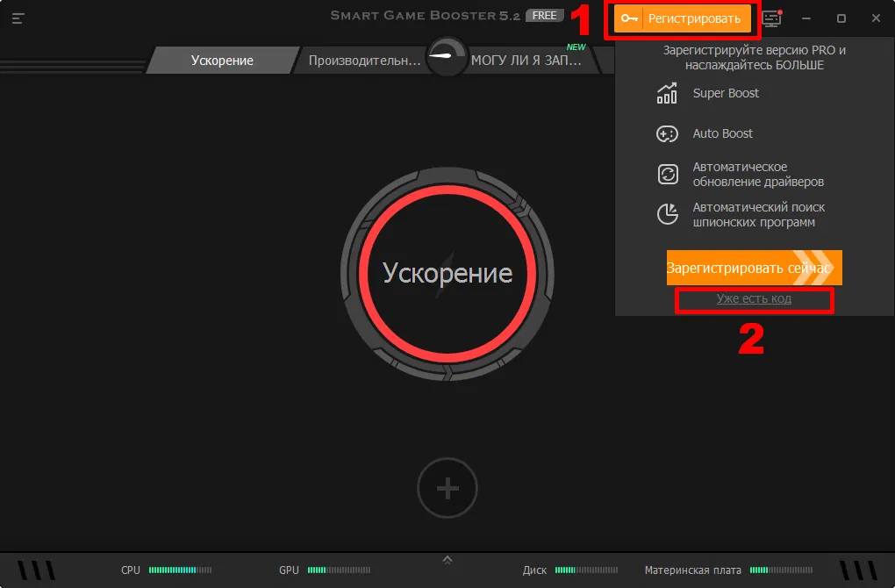Select the Auto Boost icon
Viewport: 895px width, 588px height.
coord(667,133)
